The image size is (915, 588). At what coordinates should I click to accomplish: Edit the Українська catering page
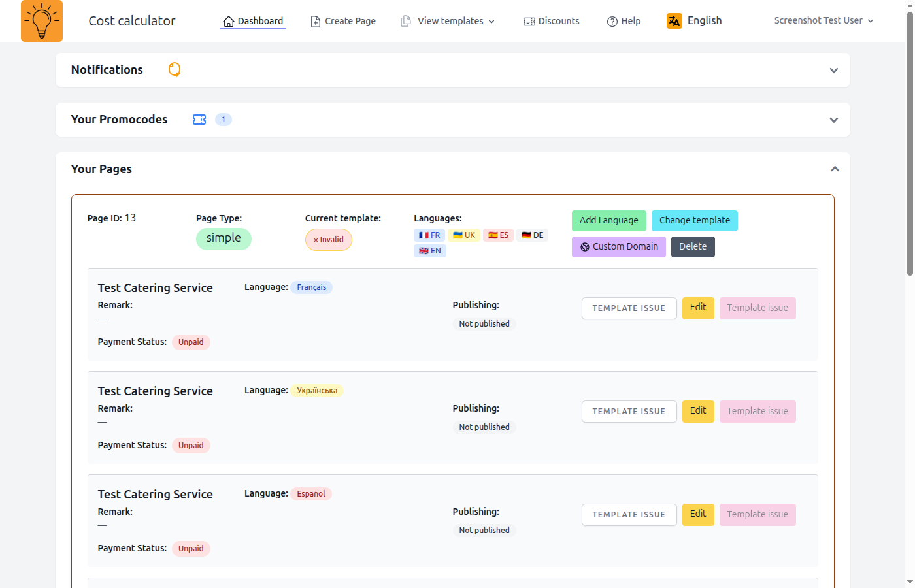pos(698,412)
